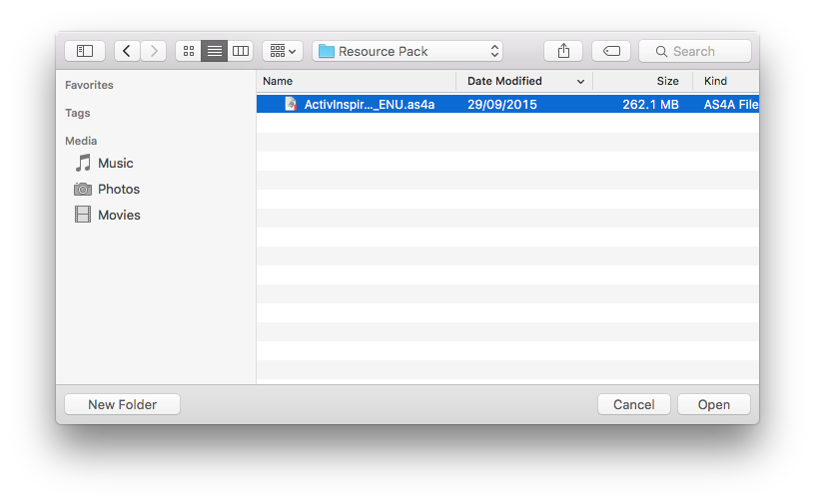Sort by the Name column header

(x=356, y=81)
